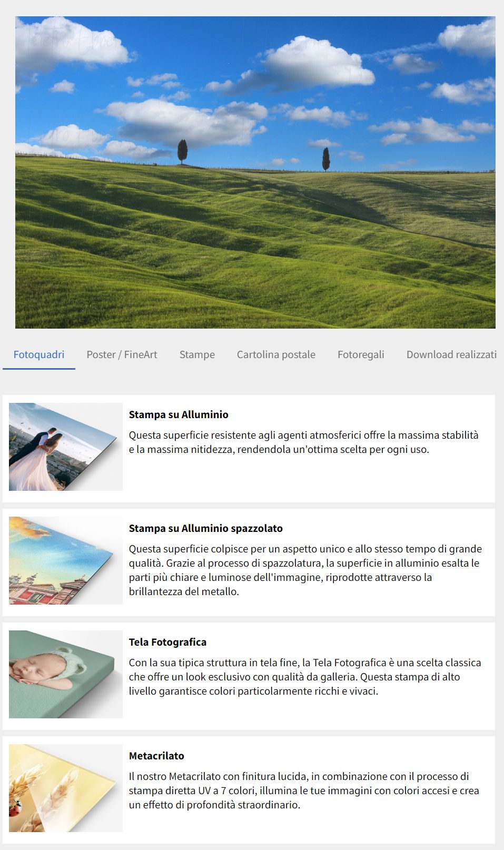Image resolution: width=504 pixels, height=850 pixels.
Task: Open the Stampe tab
Action: (197, 354)
